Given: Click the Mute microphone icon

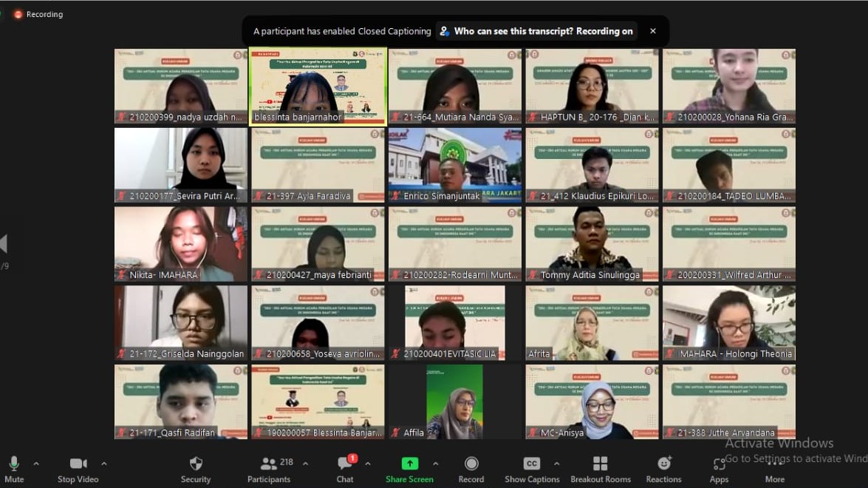Looking at the screenshot, I should click(x=14, y=463).
